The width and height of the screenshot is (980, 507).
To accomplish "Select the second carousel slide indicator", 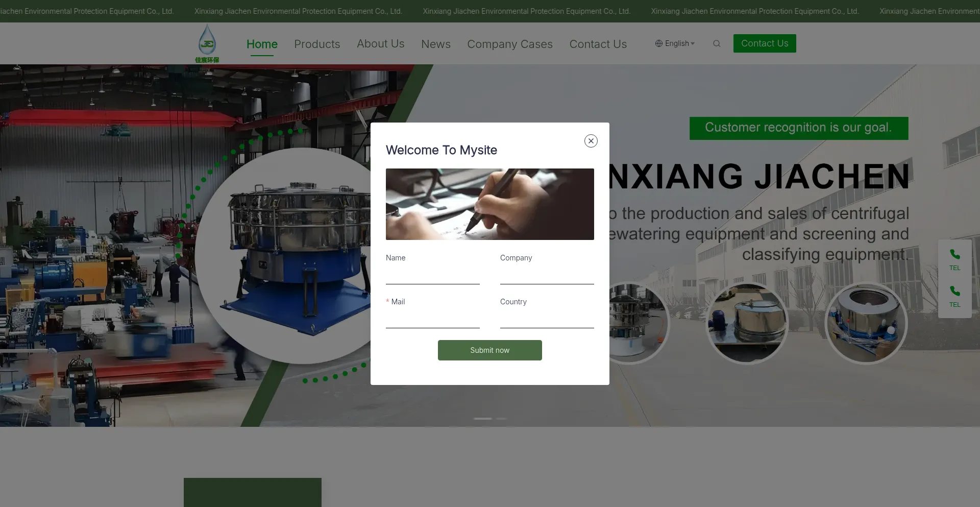I will pyautogui.click(x=502, y=419).
